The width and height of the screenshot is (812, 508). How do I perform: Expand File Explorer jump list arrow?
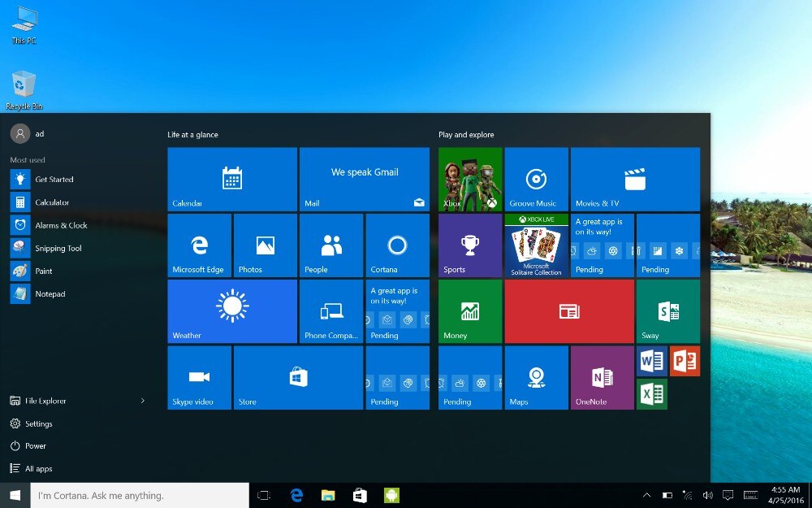[143, 401]
